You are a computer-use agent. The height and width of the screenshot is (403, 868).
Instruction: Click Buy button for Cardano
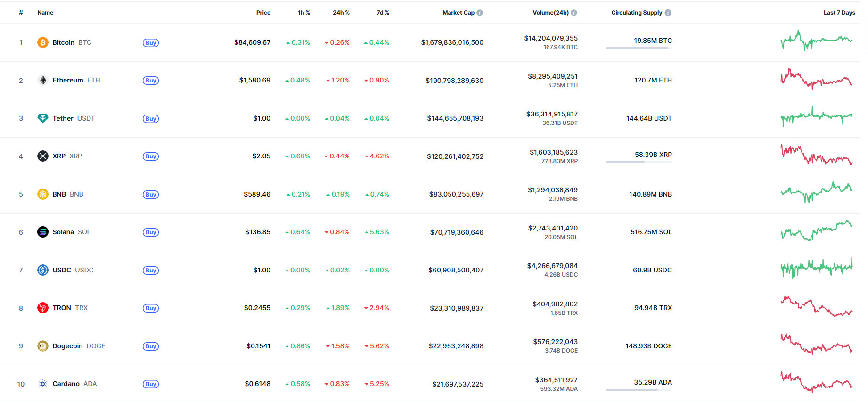(x=151, y=384)
